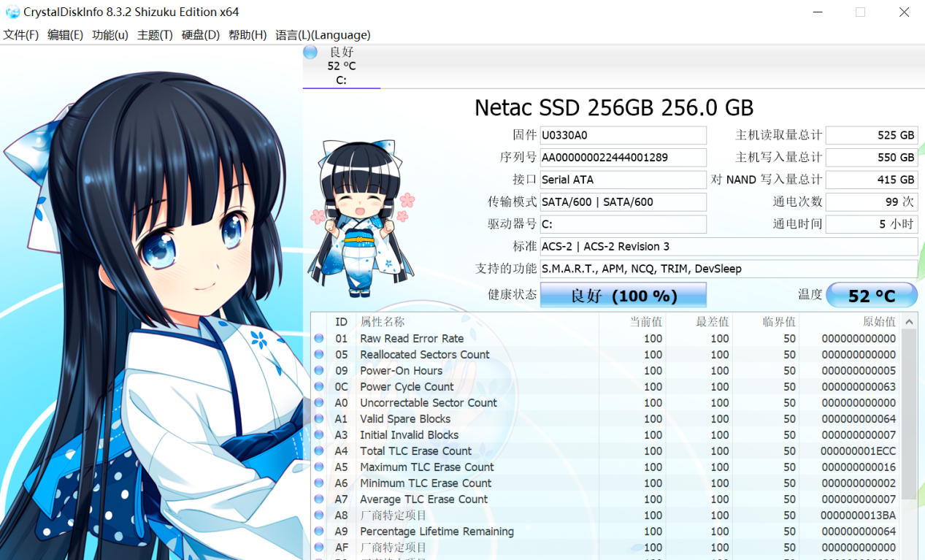
Task: Click raw value 0000000013BA
Action: tap(859, 515)
